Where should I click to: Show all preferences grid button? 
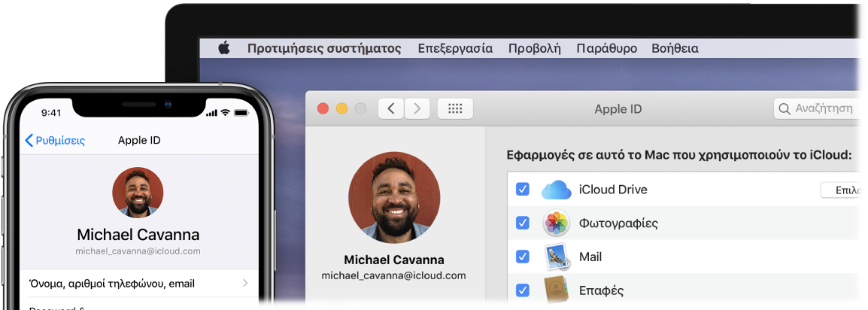(x=455, y=108)
